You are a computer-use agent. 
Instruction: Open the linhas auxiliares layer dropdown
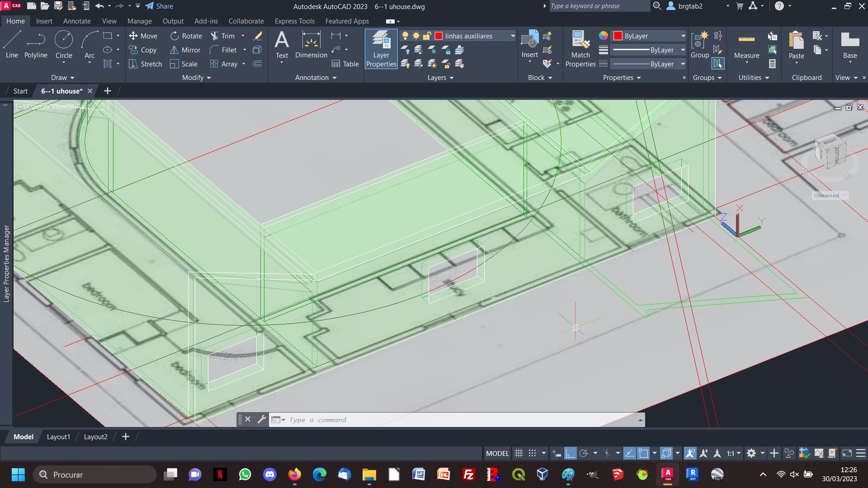[511, 36]
